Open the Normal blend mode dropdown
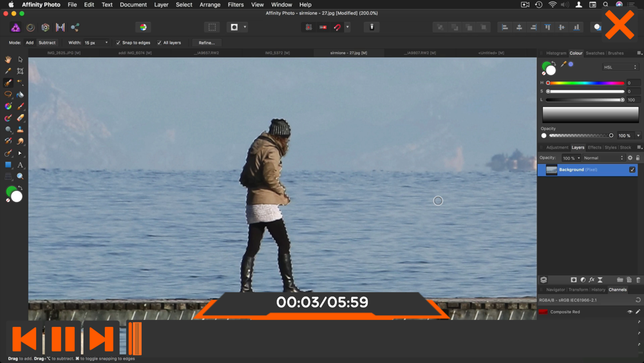The width and height of the screenshot is (644, 363). coord(603,158)
